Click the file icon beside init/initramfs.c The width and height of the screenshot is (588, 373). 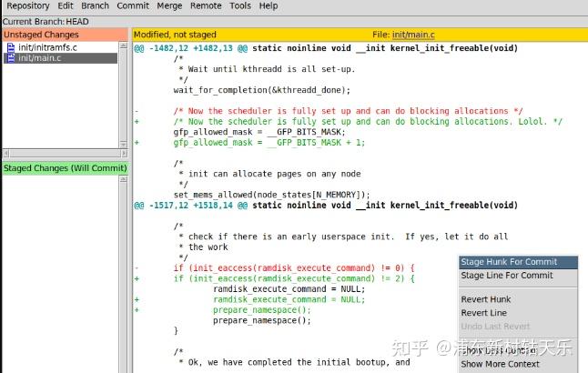tap(11, 47)
